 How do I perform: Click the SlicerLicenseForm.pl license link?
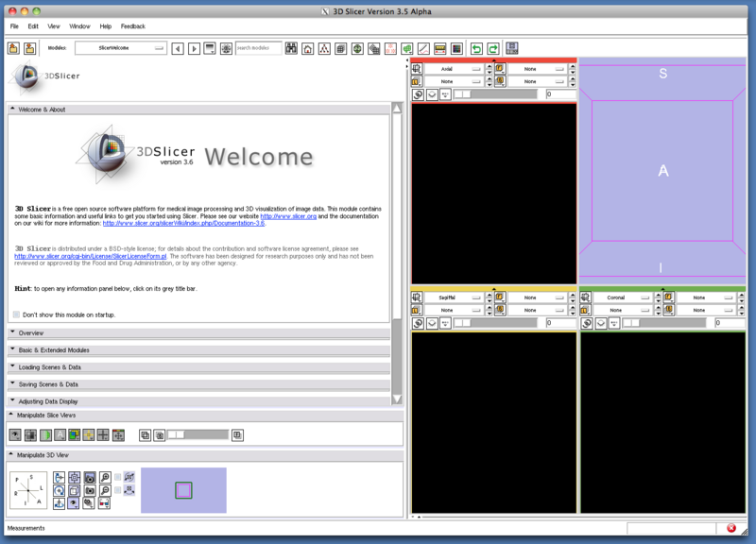coord(91,256)
